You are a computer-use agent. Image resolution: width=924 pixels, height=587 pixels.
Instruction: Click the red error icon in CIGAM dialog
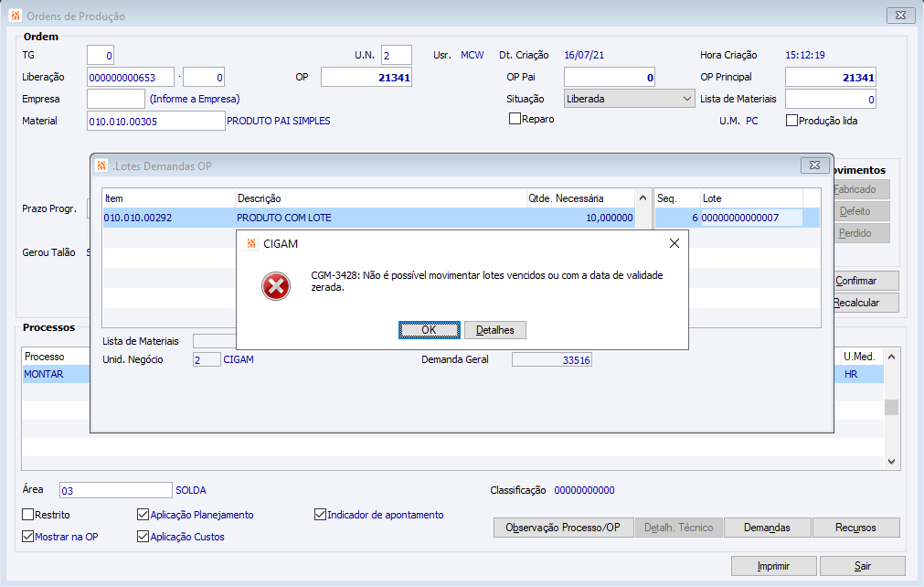(x=276, y=286)
